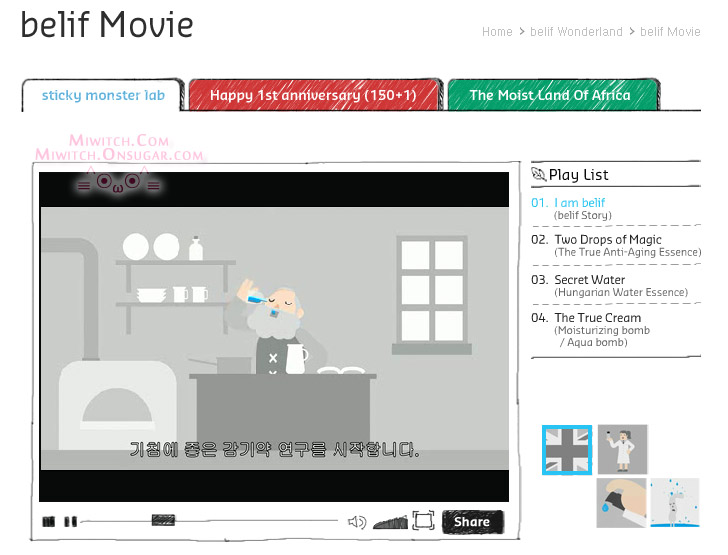Select the water splash character thumbnail
The image size is (728, 555).
pos(675,503)
